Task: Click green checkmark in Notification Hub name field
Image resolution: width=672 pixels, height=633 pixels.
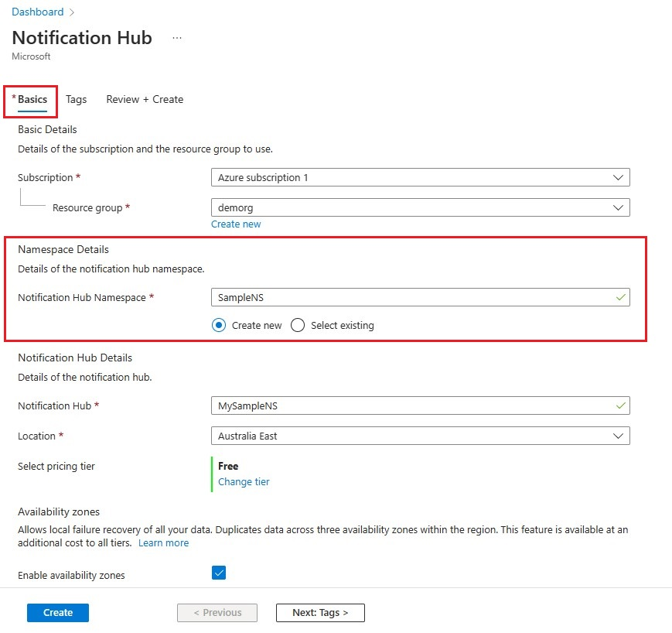Action: point(619,405)
